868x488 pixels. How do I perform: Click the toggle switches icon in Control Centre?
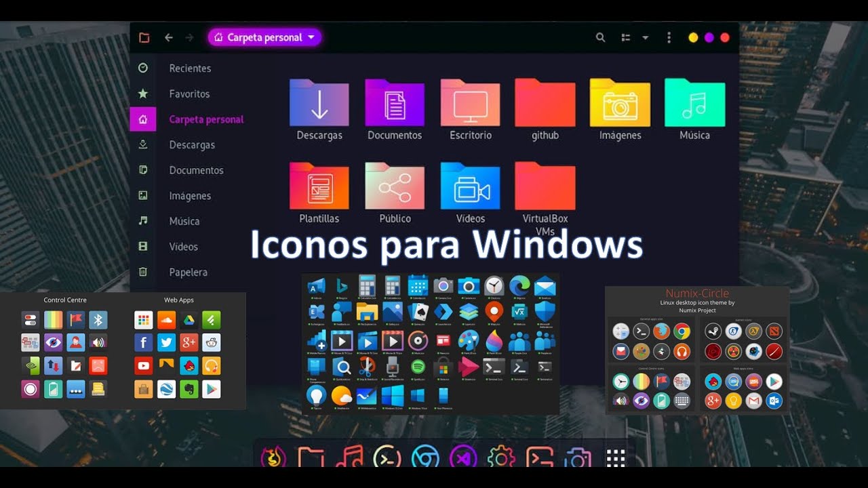(x=30, y=320)
